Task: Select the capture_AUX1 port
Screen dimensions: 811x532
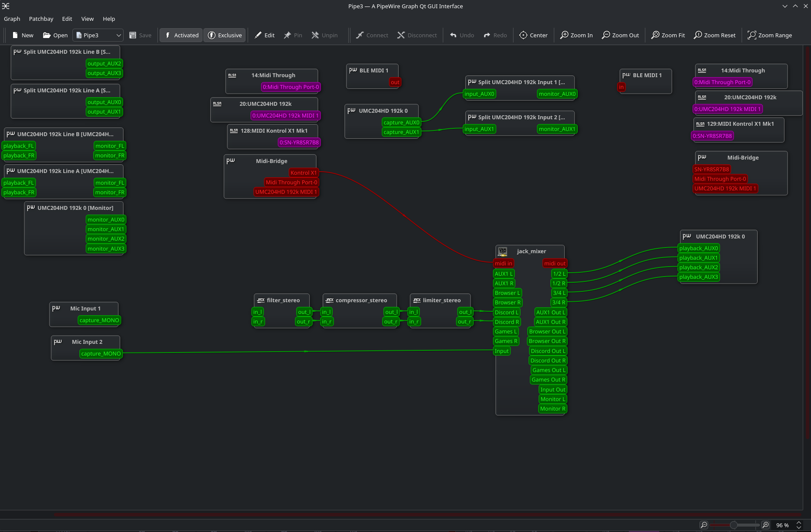Action: [402, 132]
